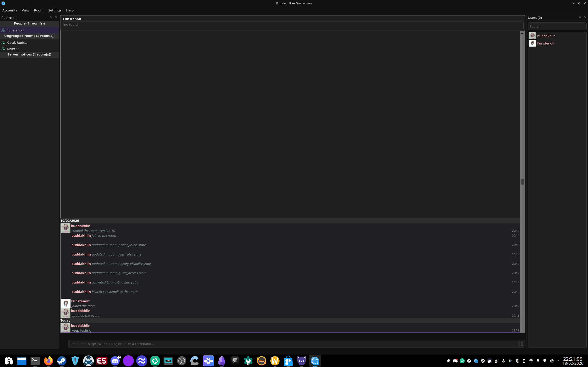The height and width of the screenshot is (367, 588).
Task: Click the Bluetooth tray icon
Action: tap(503, 361)
